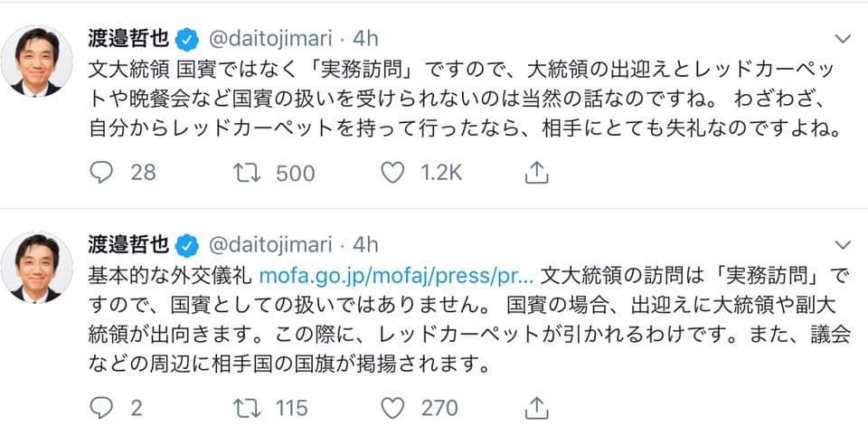The width and height of the screenshot is (868, 436).
Task: Open 渡邉哲也 profile name in first tweet
Action: point(129,39)
